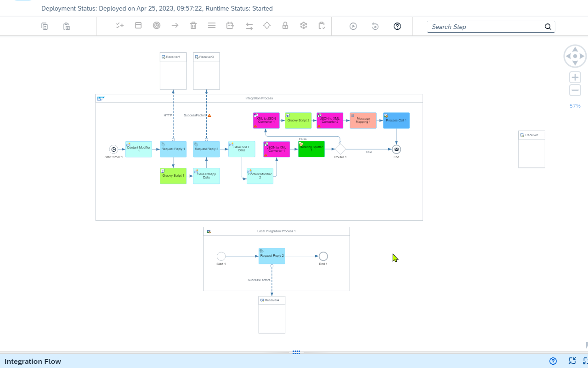Click the restore-size arrows icon in Integration Flow bar
Screen dimensions: 588x368
click(x=572, y=361)
